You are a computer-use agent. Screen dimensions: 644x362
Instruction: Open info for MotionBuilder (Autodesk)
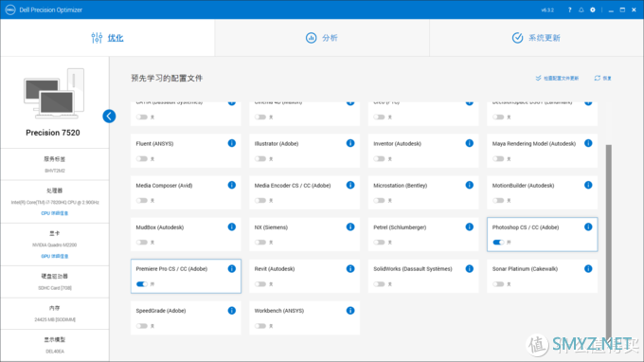[588, 185]
